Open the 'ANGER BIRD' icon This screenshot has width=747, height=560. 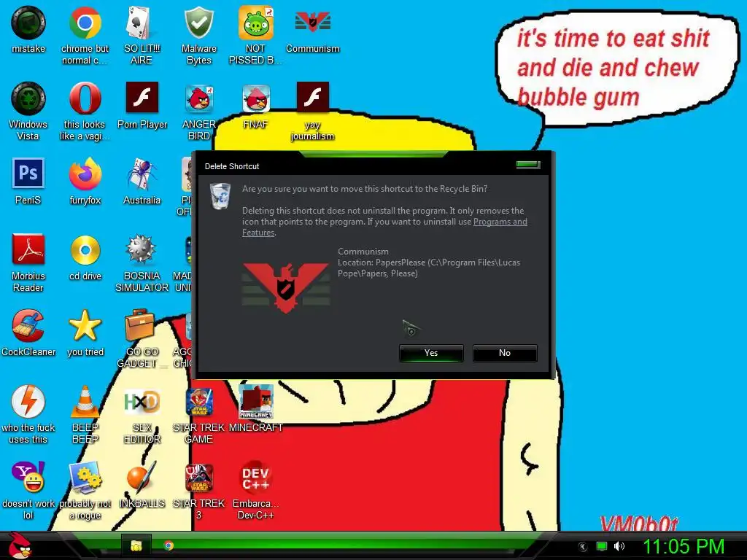(x=198, y=98)
